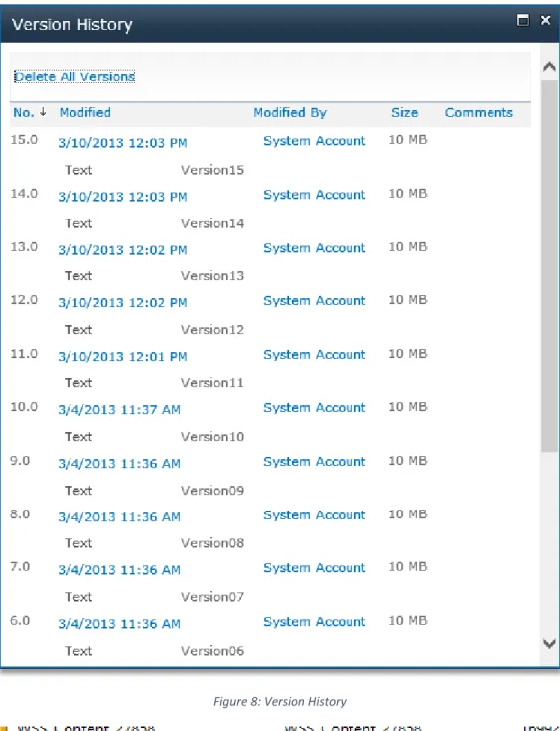Click the Size column header

pos(404,113)
